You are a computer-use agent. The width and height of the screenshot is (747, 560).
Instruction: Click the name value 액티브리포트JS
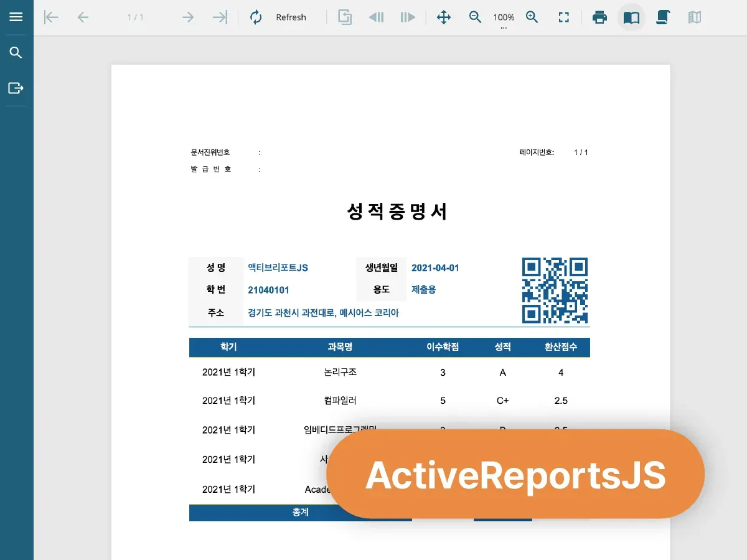(278, 268)
